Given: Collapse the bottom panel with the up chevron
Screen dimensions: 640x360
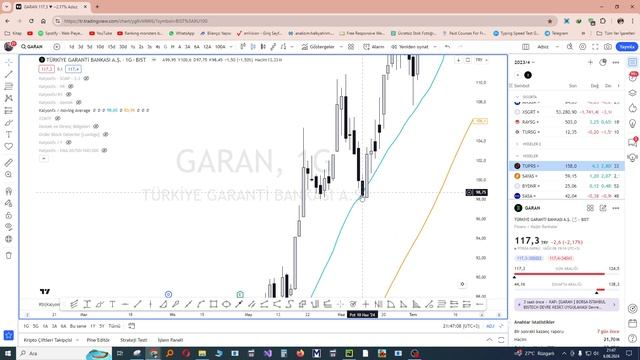Looking at the screenshot, I should [489, 340].
